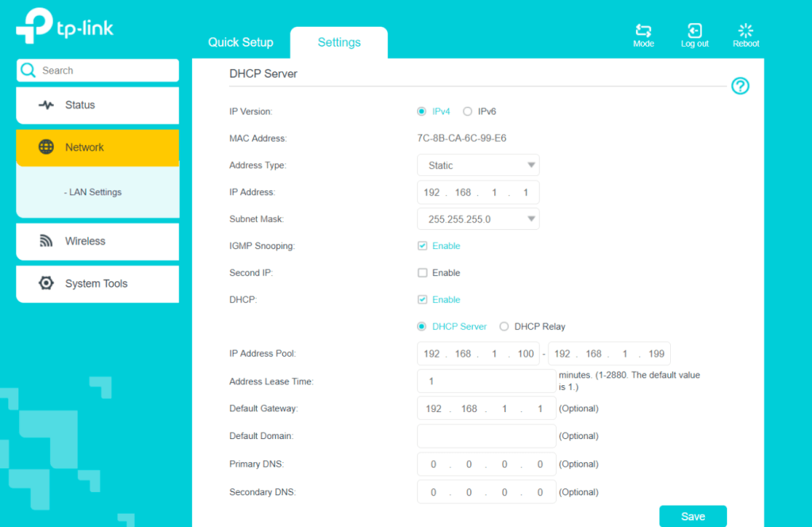Switch to the Quick Setup tab

[240, 43]
